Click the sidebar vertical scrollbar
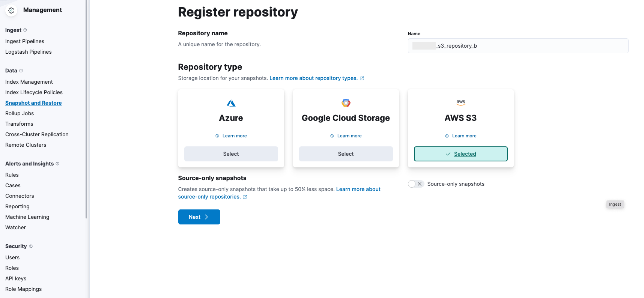Viewport: 644px width, 298px height. [86, 109]
